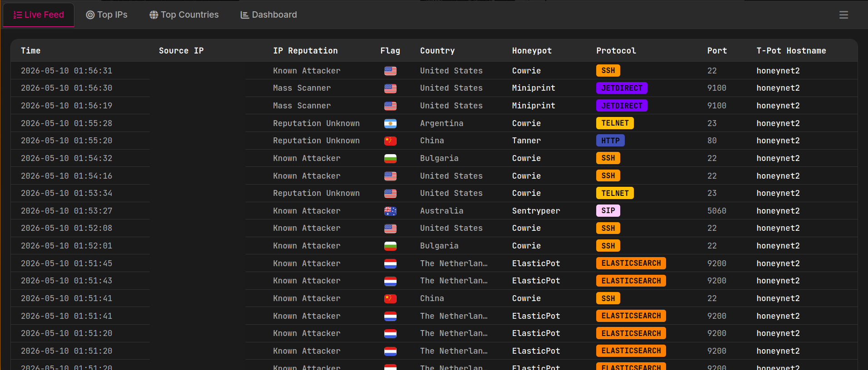
Task: Click the Source IP column header
Action: (x=181, y=51)
